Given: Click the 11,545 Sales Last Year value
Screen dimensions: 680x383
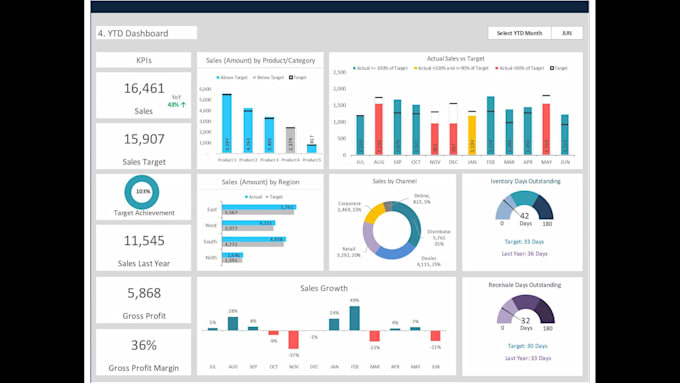Looking at the screenshot, I should [x=144, y=241].
